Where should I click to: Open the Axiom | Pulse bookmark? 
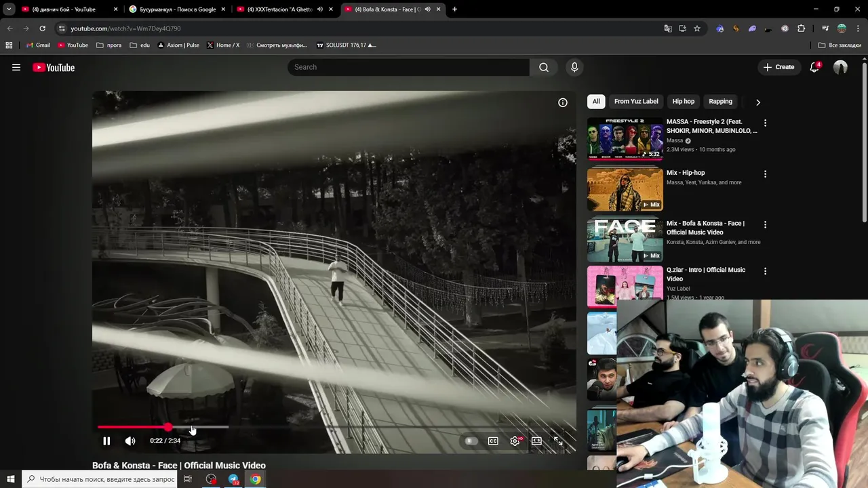click(x=178, y=45)
